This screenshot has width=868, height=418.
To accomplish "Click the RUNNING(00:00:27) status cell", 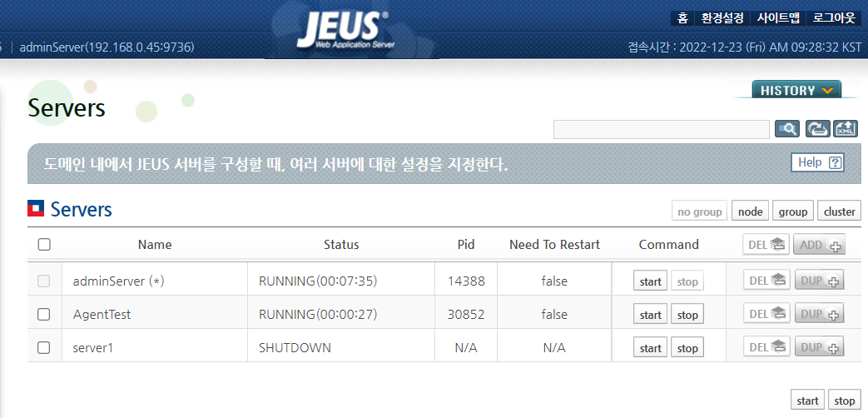I will click(318, 315).
